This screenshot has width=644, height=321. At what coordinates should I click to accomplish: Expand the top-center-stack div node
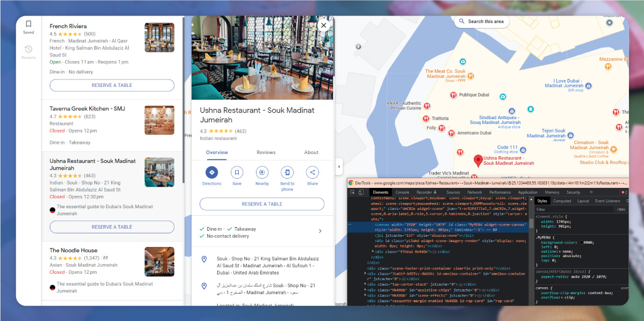click(x=365, y=284)
